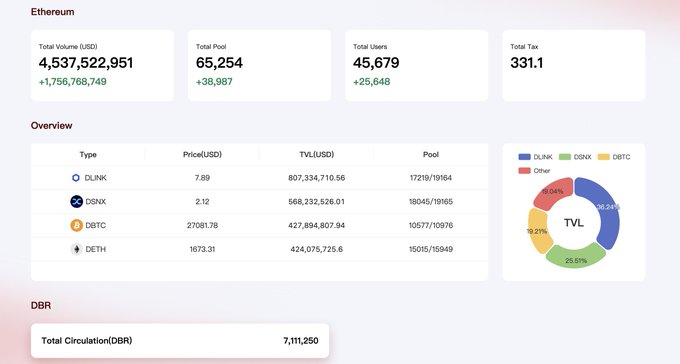Click the Pool column header

(x=431, y=154)
